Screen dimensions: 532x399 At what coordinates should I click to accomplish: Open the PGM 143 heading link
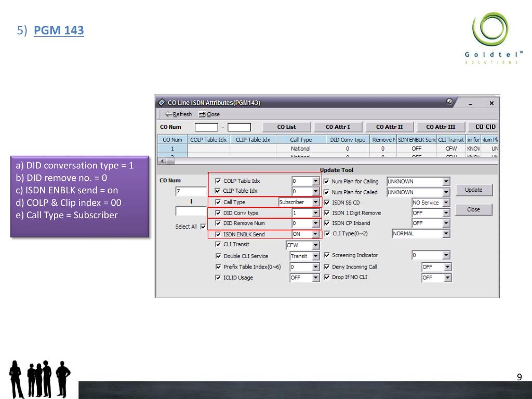[59, 30]
